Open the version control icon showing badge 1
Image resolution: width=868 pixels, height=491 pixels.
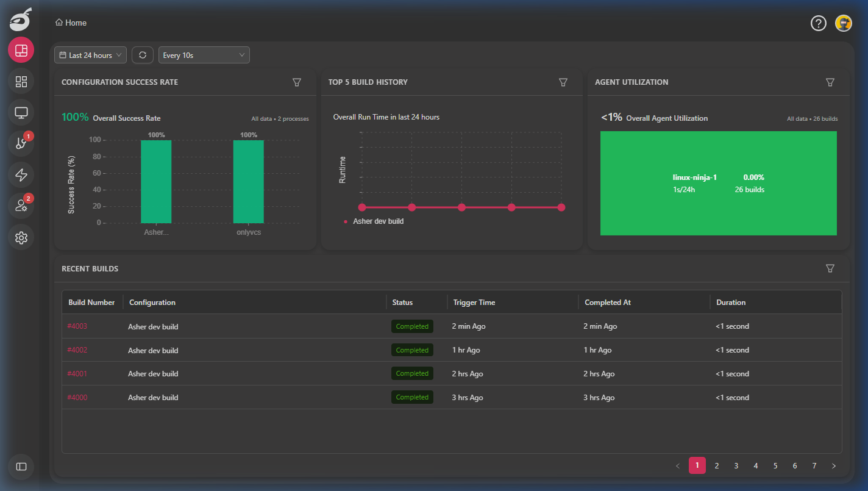click(x=21, y=143)
